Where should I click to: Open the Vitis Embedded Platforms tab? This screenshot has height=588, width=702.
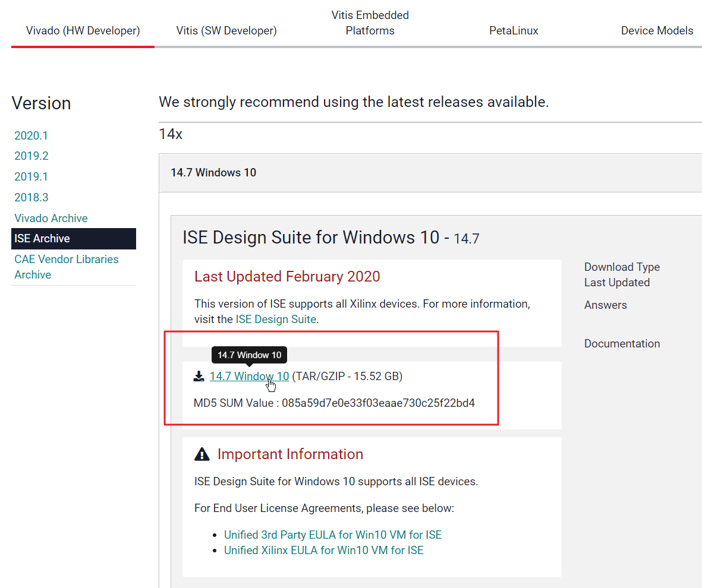(x=370, y=23)
